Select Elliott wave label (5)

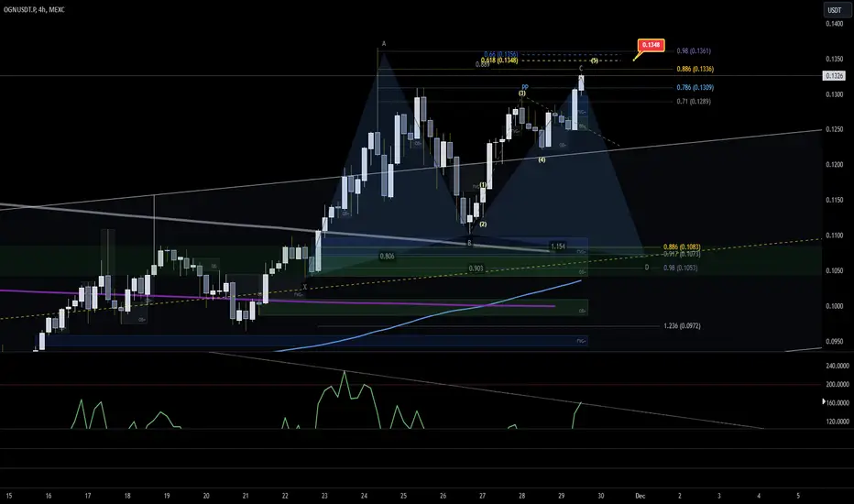594,60
